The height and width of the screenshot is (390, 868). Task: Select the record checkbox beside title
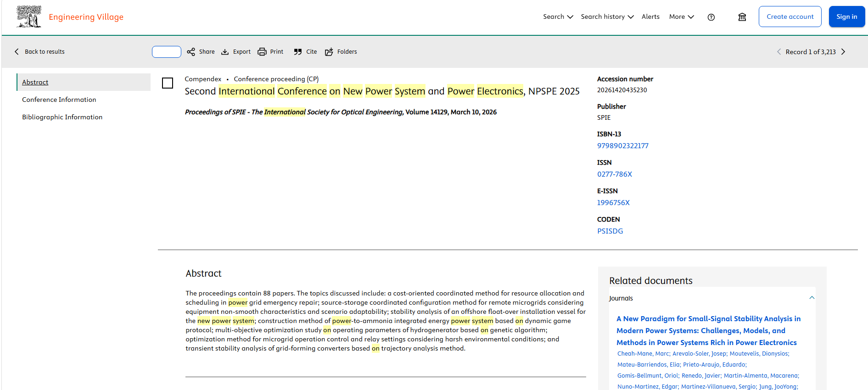[168, 83]
